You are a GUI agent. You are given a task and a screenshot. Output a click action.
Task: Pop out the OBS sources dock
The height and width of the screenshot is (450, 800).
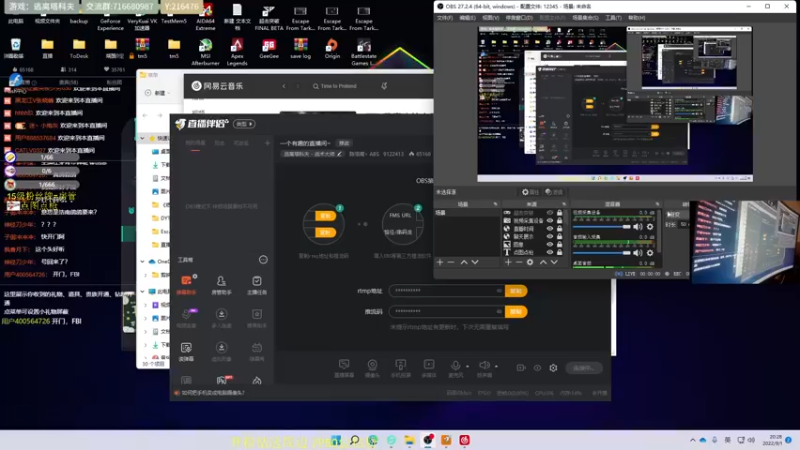[564, 204]
